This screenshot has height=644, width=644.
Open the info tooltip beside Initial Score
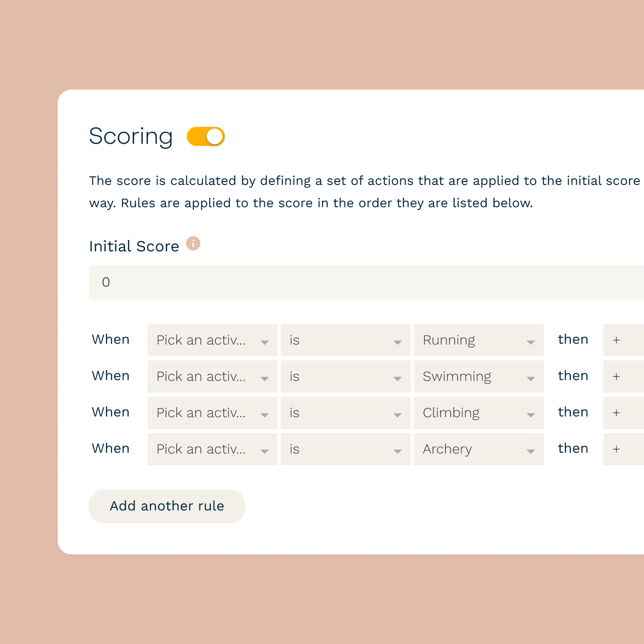(193, 244)
